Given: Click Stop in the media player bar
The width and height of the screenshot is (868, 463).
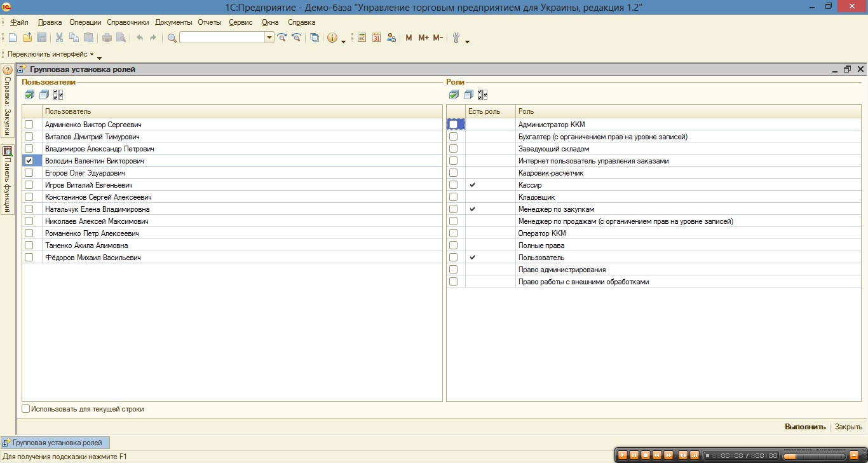Looking at the screenshot, I should click(645, 455).
